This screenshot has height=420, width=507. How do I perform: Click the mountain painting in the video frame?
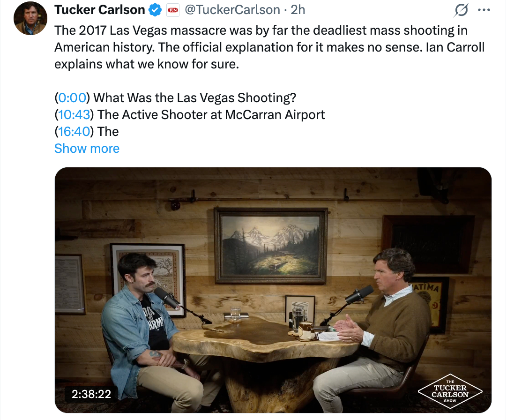coord(270,245)
